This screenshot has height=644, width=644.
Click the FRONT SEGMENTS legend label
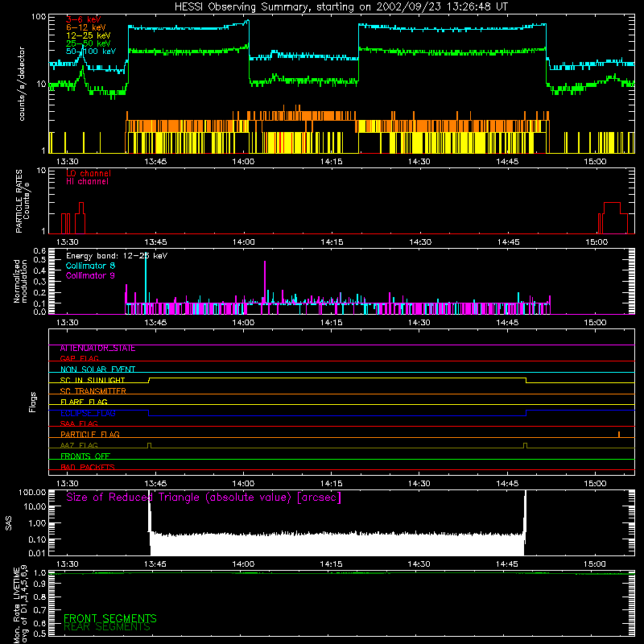coord(110,618)
